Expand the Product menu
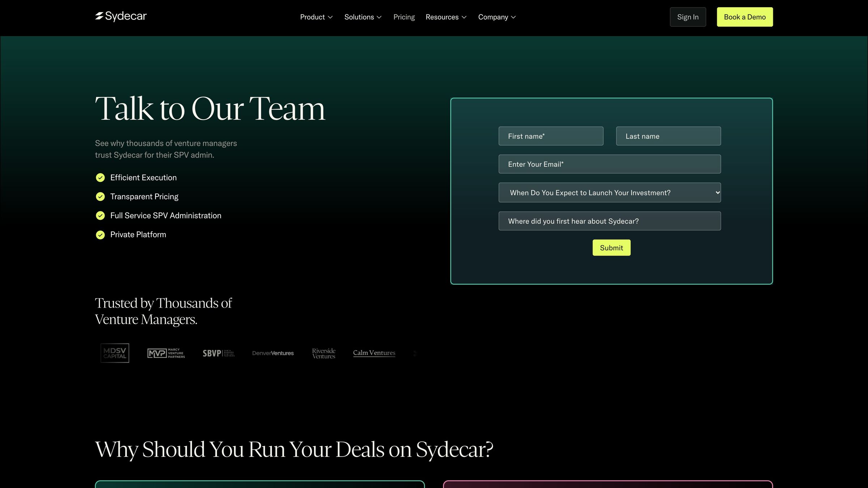Image resolution: width=868 pixels, height=488 pixels. click(316, 17)
